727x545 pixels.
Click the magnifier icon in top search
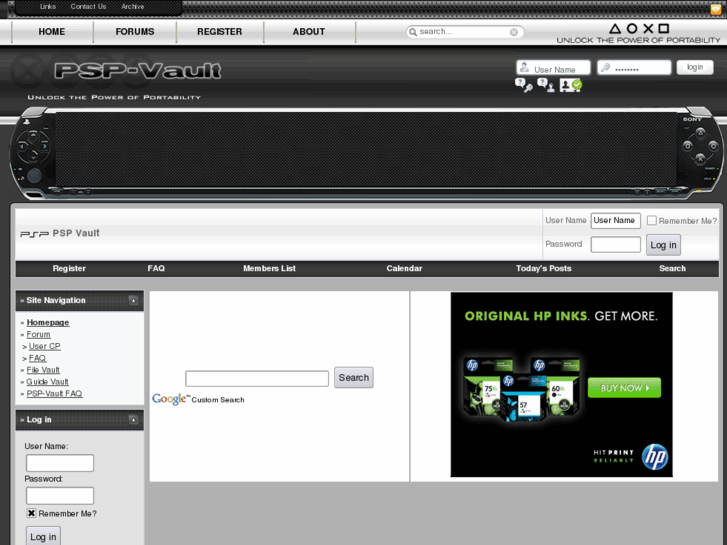413,32
